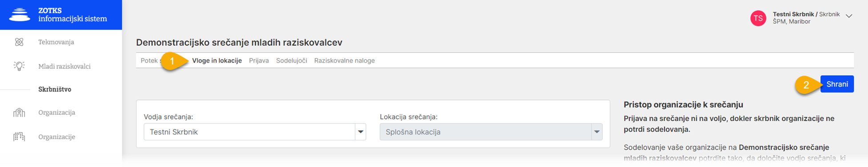Expand the user account menu chevron

[849, 16]
